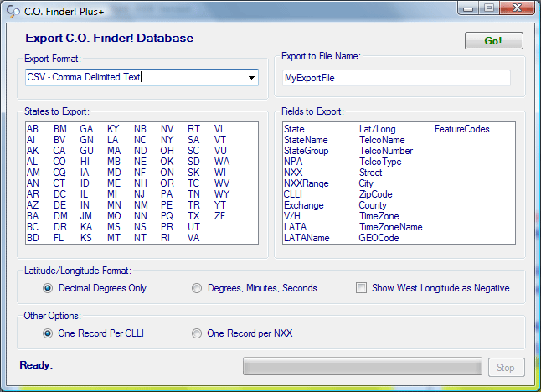Select the Street field

pos(370,173)
